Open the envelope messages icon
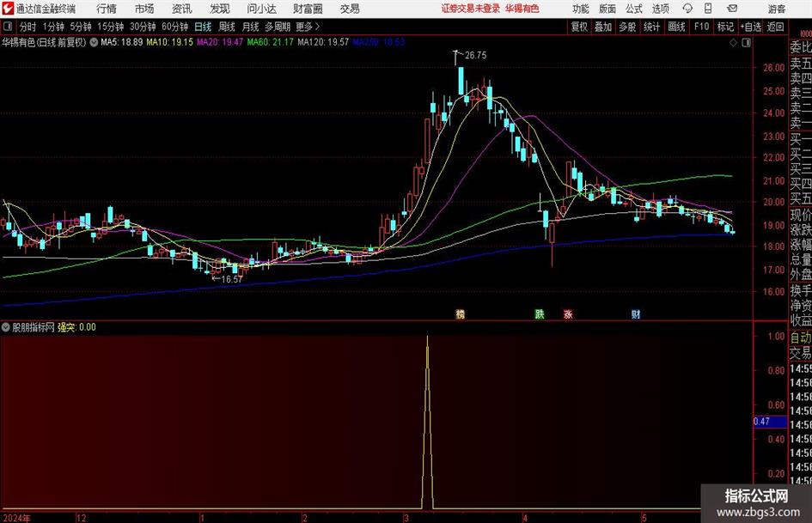 click(x=732, y=9)
